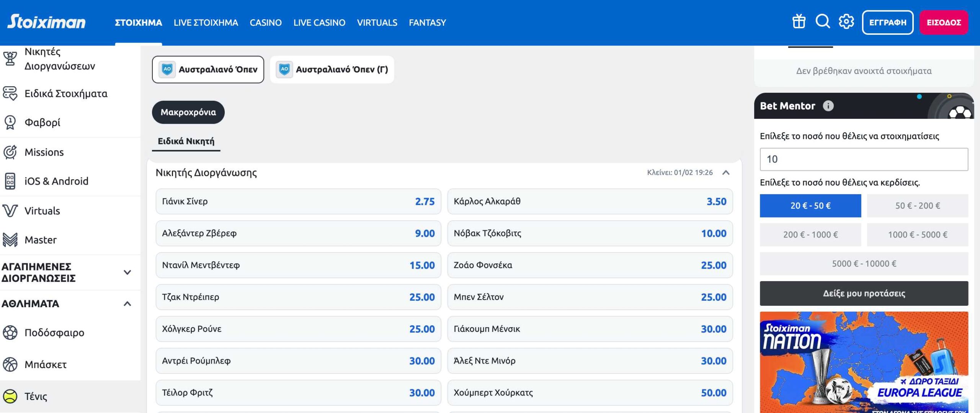This screenshot has height=413, width=980.
Task: Open the search magnifier icon
Action: (823, 21)
